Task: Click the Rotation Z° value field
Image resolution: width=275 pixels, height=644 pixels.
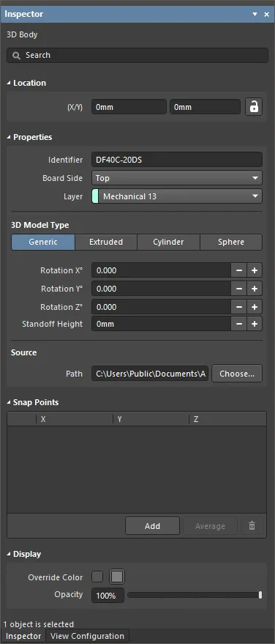Action: pyautogui.click(x=162, y=307)
